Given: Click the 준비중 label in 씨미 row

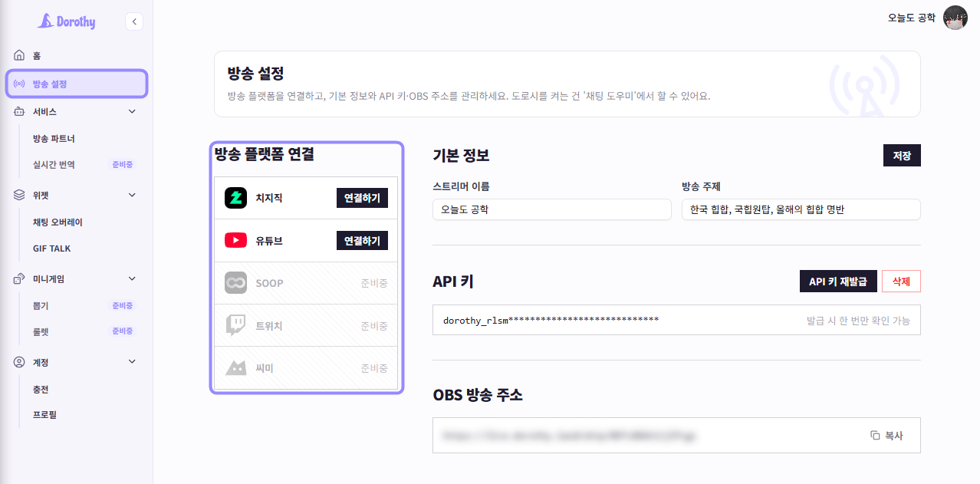Looking at the screenshot, I should (x=374, y=368).
